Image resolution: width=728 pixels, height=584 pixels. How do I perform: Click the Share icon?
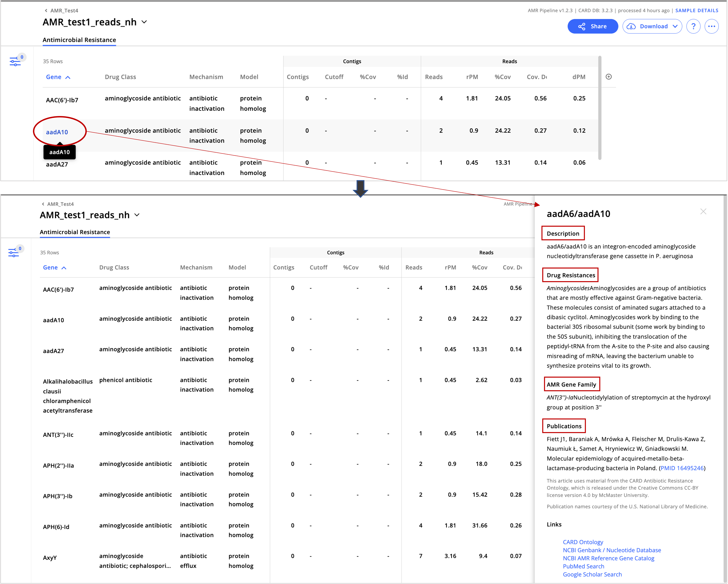click(x=582, y=26)
